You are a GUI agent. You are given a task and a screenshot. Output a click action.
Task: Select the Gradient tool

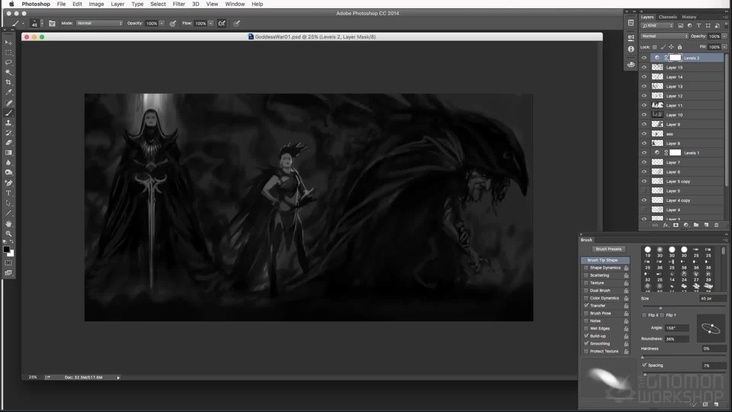click(8, 153)
